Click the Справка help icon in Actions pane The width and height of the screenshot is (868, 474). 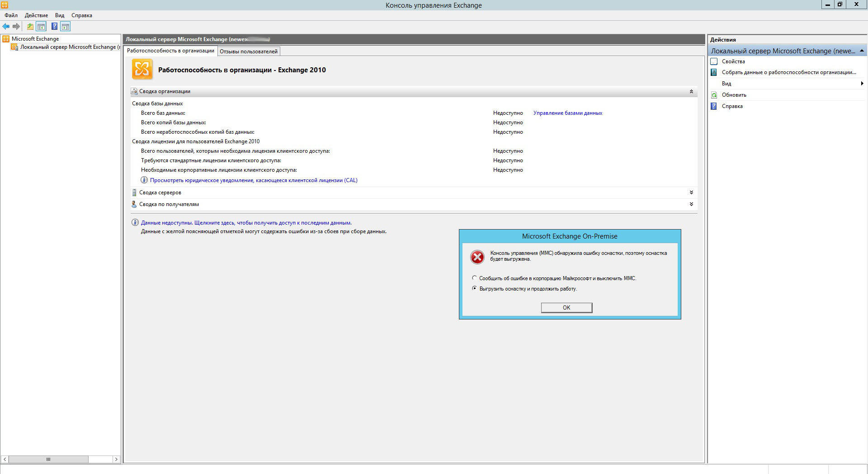[x=714, y=106]
